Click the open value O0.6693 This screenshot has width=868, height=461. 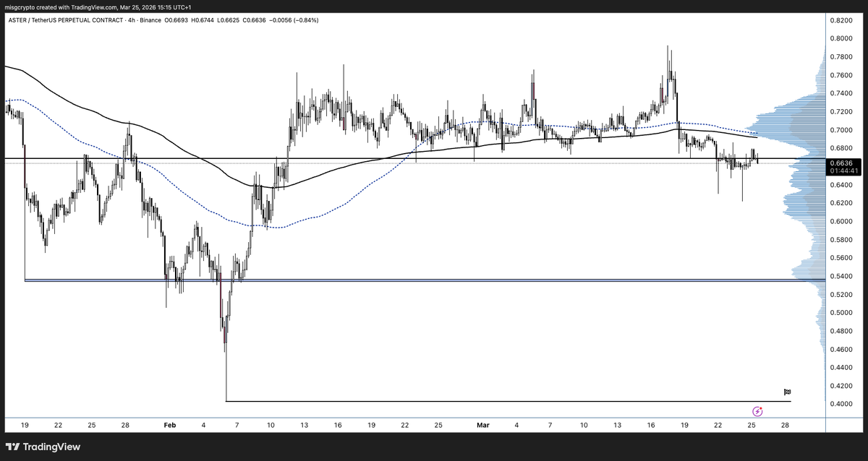click(178, 20)
